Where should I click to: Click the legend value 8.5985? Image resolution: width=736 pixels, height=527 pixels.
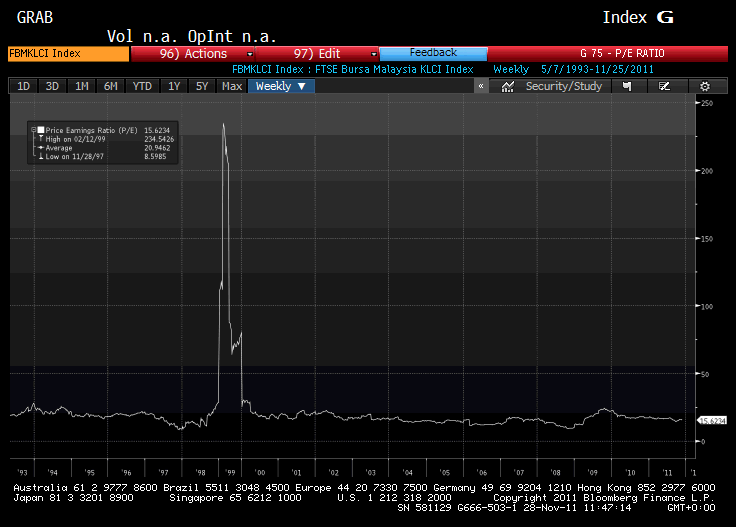pyautogui.click(x=155, y=156)
